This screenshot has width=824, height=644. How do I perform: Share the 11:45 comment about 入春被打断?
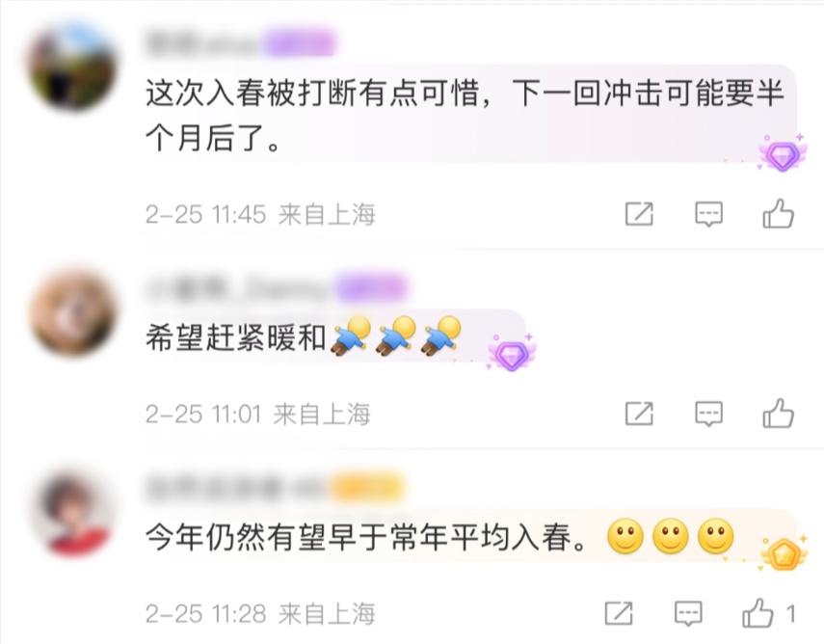click(639, 214)
